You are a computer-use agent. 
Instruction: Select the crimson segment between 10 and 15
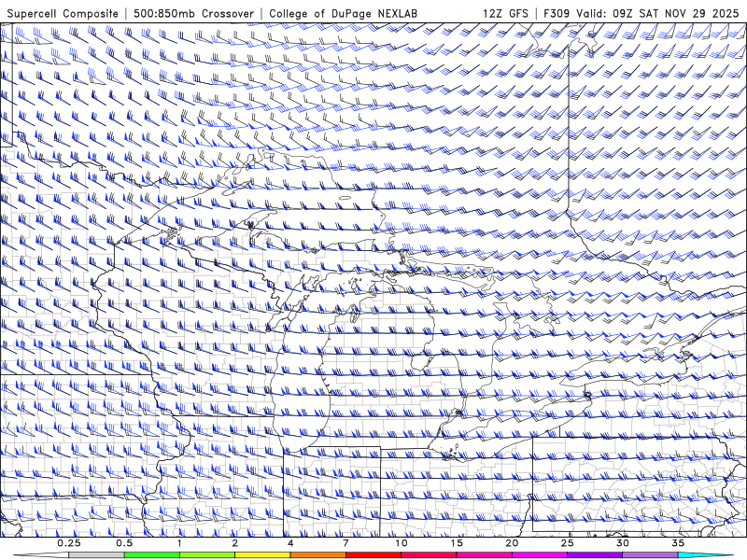click(x=429, y=555)
